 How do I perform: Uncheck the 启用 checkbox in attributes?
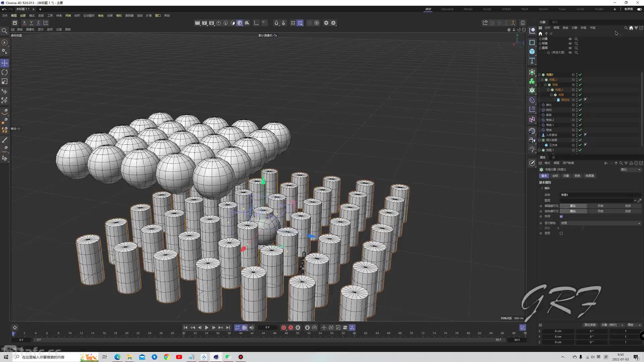561,217
